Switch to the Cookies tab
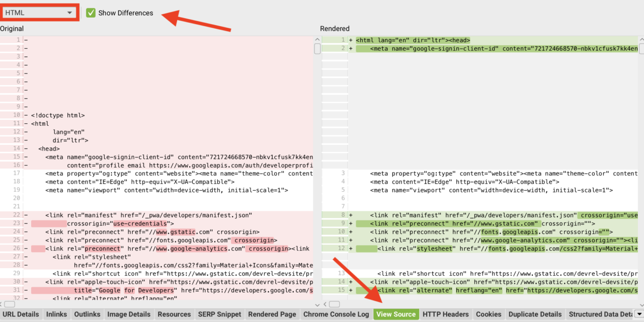Screen dimensions: 644x322 [489, 314]
